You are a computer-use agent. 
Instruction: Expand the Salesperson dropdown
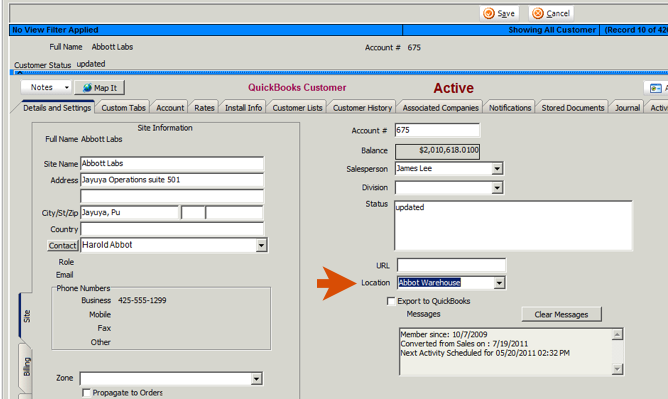(497, 169)
